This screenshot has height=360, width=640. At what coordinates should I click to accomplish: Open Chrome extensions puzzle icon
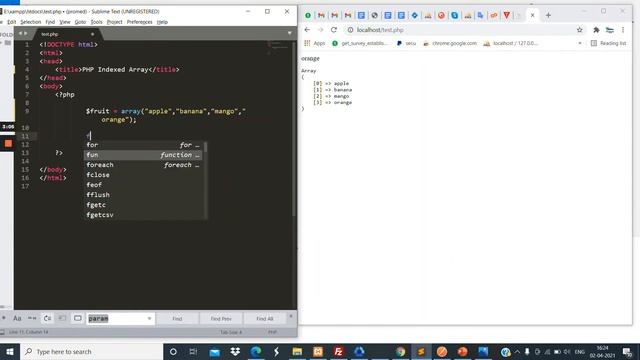(596, 30)
